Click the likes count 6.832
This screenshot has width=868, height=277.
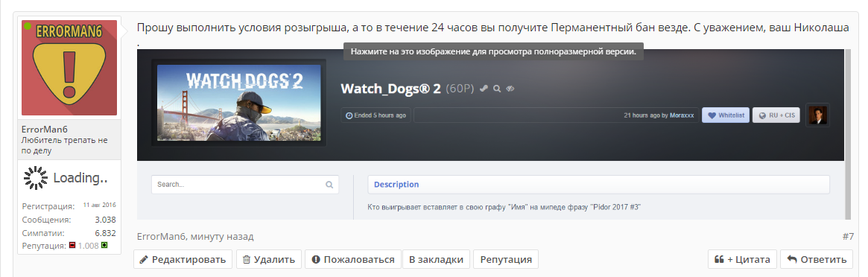point(105,233)
